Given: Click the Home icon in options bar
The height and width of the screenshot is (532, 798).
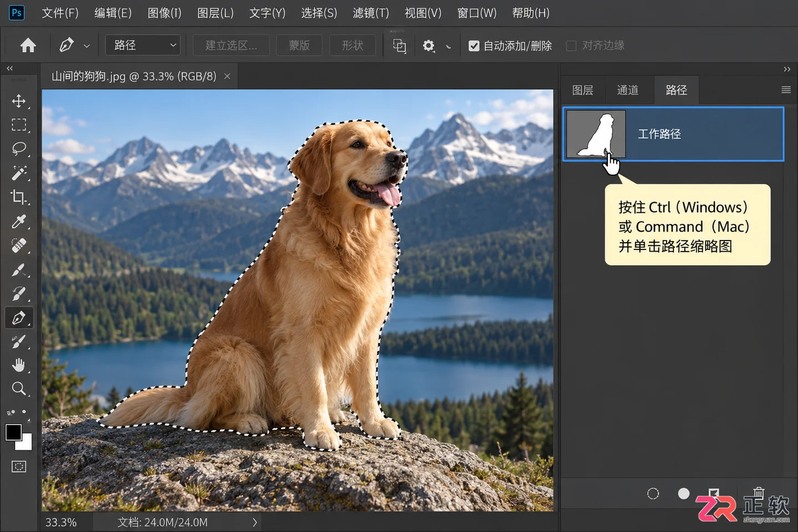Looking at the screenshot, I should pos(28,45).
